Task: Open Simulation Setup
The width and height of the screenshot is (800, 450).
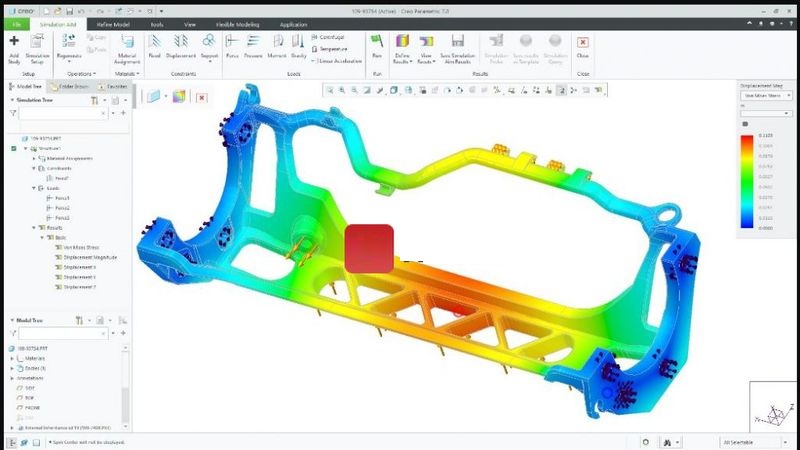Action: (37, 49)
